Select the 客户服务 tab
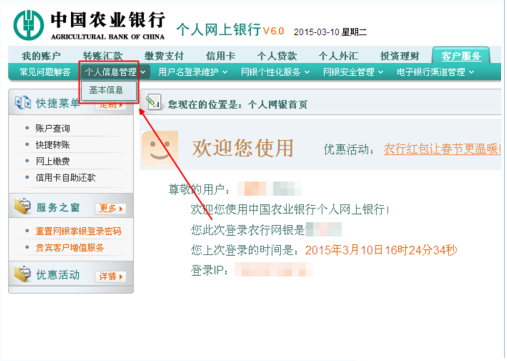Image resolution: width=507 pixels, height=361 pixels. click(x=461, y=56)
